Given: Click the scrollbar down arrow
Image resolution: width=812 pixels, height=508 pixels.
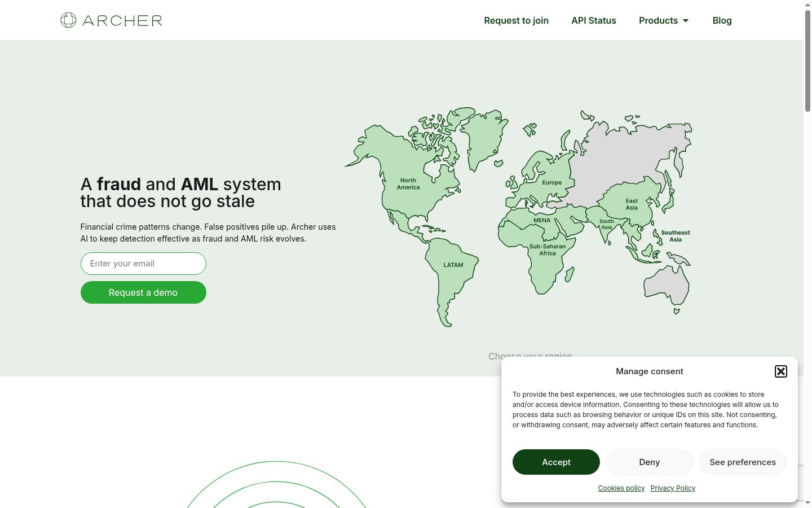Looking at the screenshot, I should pos(807,503).
